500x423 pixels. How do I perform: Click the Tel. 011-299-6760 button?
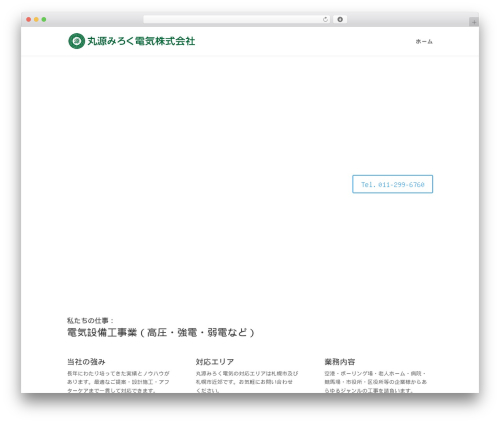[393, 184]
